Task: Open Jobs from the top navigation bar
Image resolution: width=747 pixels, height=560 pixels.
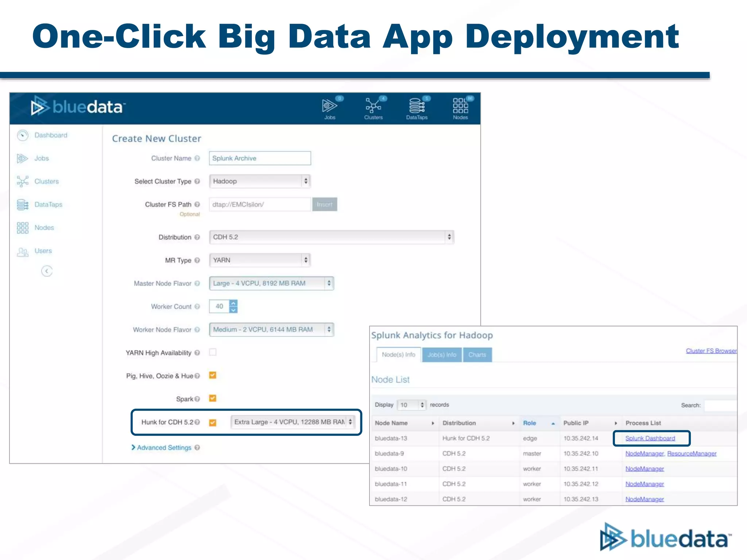Action: coord(330,109)
